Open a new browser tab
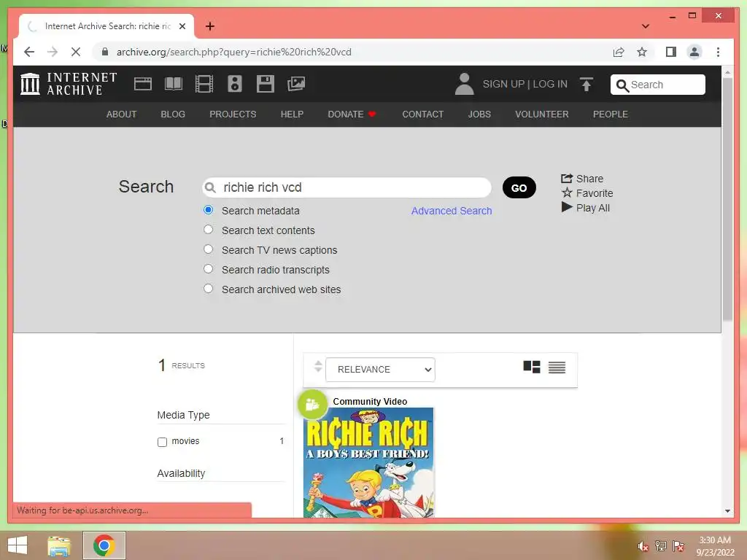The image size is (747, 560). tap(210, 26)
